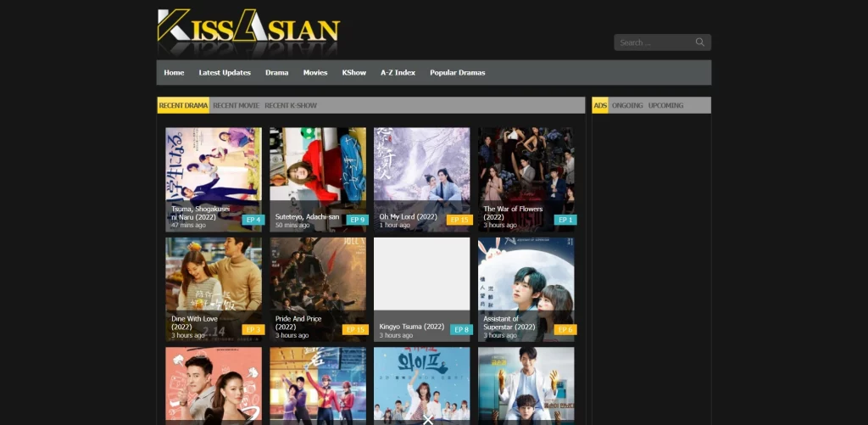Click the Kingyo Tsuma (2022) title link

pos(412,327)
